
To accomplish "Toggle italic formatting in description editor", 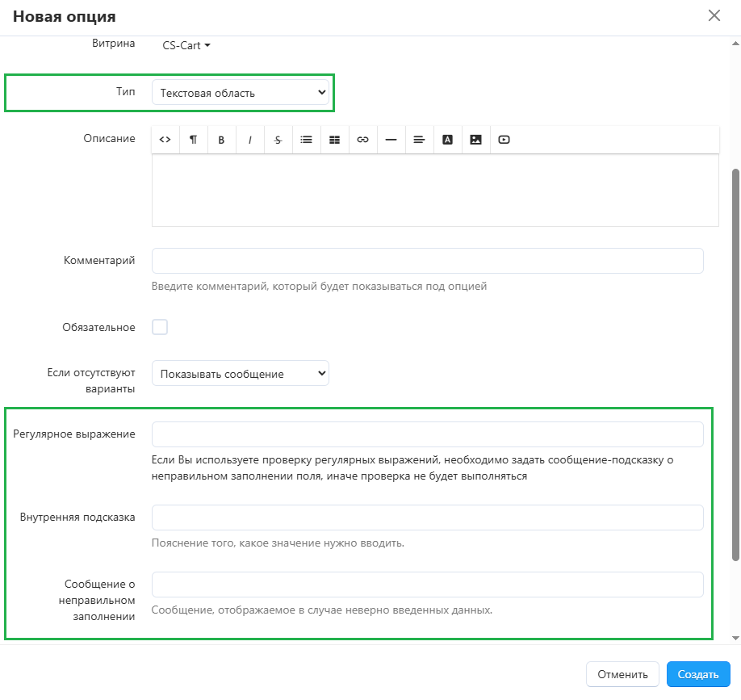I will click(x=250, y=140).
